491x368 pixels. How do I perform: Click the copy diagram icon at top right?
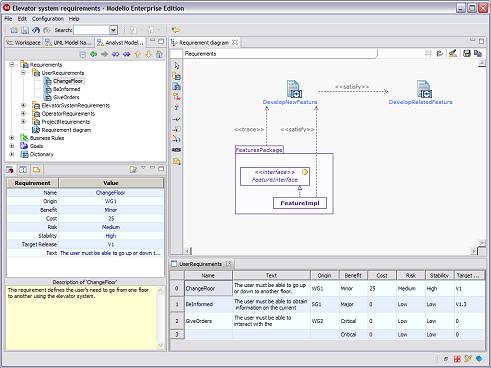478,53
